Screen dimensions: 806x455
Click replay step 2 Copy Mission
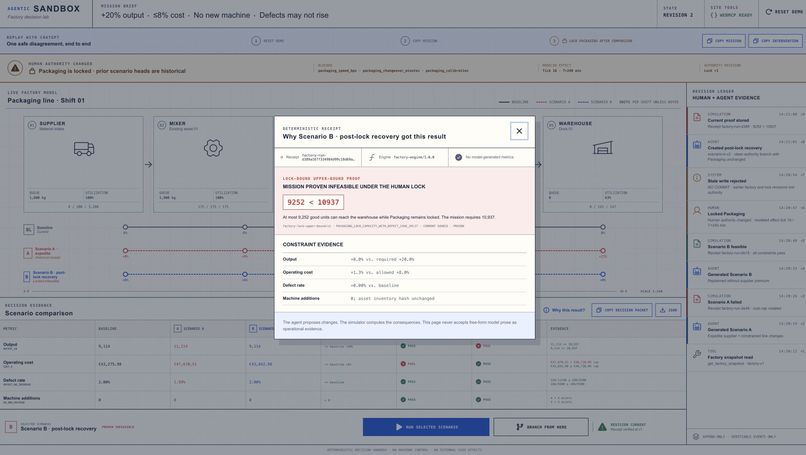point(419,41)
